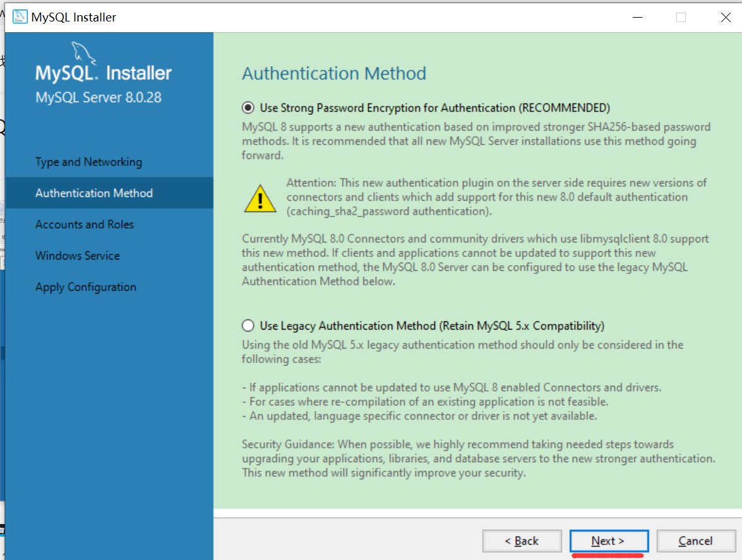742x560 pixels.
Task: Click the Next button
Action: (x=609, y=540)
